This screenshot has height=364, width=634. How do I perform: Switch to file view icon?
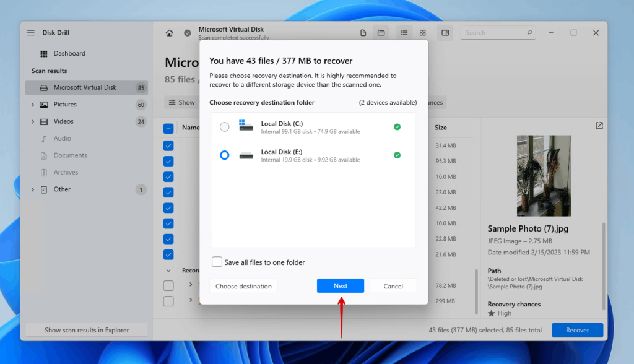coord(363,33)
